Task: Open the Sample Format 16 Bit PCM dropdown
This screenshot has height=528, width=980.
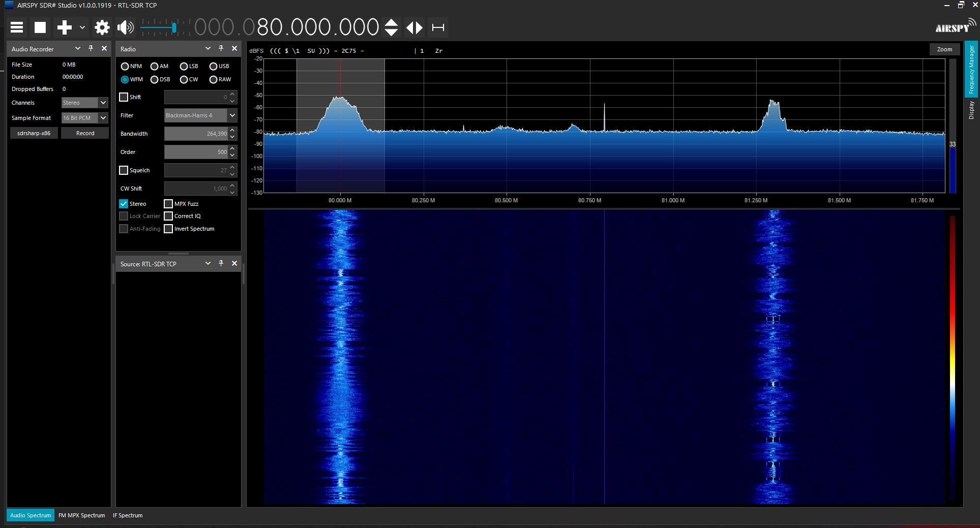Action: 85,118
